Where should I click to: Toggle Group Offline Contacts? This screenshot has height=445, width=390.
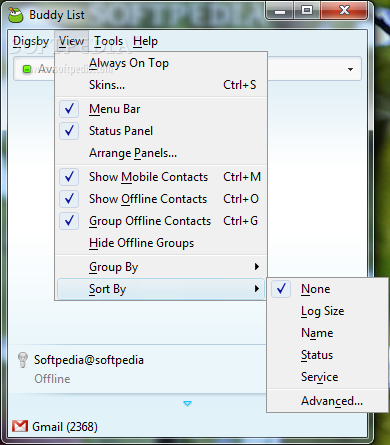tap(161, 221)
